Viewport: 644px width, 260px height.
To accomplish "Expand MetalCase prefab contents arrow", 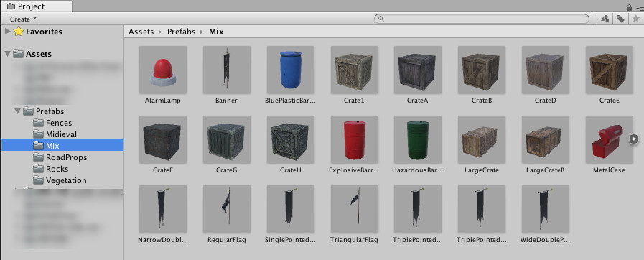I will [x=634, y=139].
